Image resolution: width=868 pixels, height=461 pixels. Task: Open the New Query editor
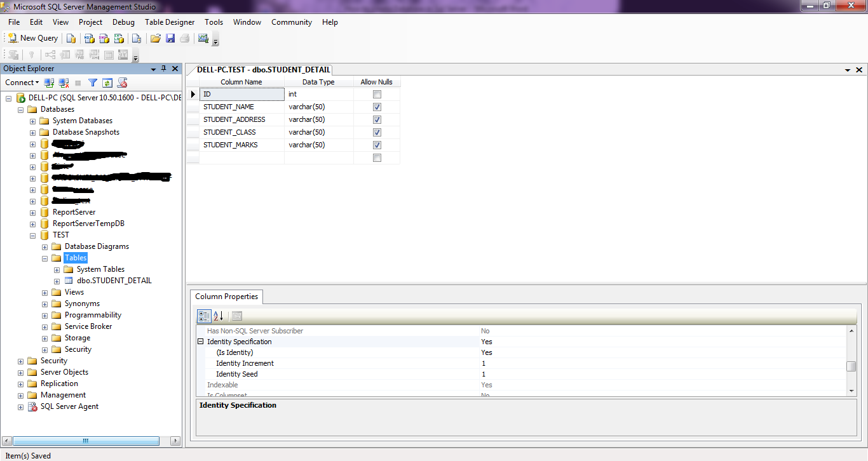point(32,38)
